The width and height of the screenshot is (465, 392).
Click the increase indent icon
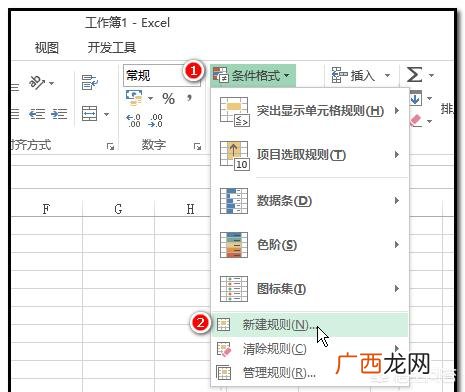(x=59, y=114)
